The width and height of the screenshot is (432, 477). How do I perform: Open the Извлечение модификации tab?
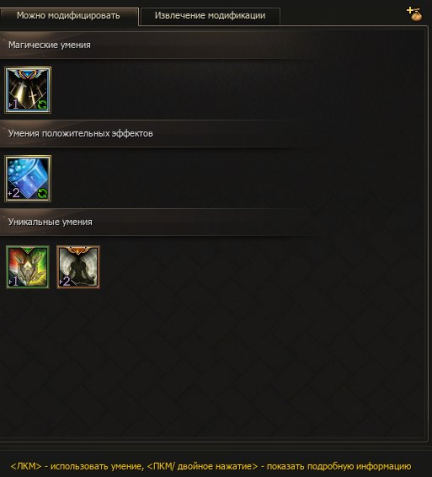[x=210, y=16]
